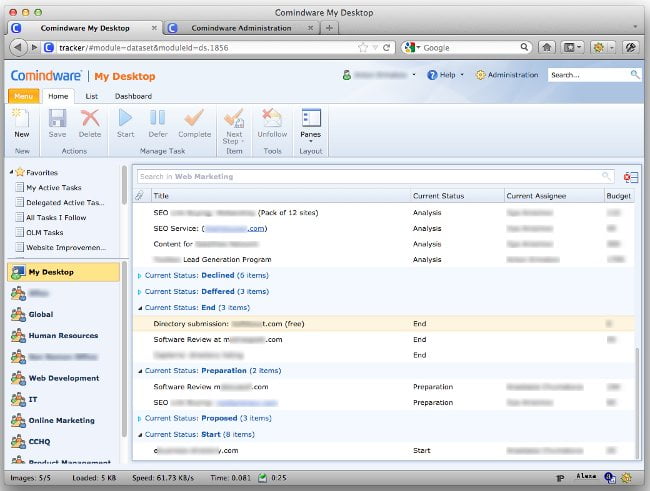This screenshot has width=650, height=491.
Task: Click the browser home icon
Action: [x=547, y=47]
